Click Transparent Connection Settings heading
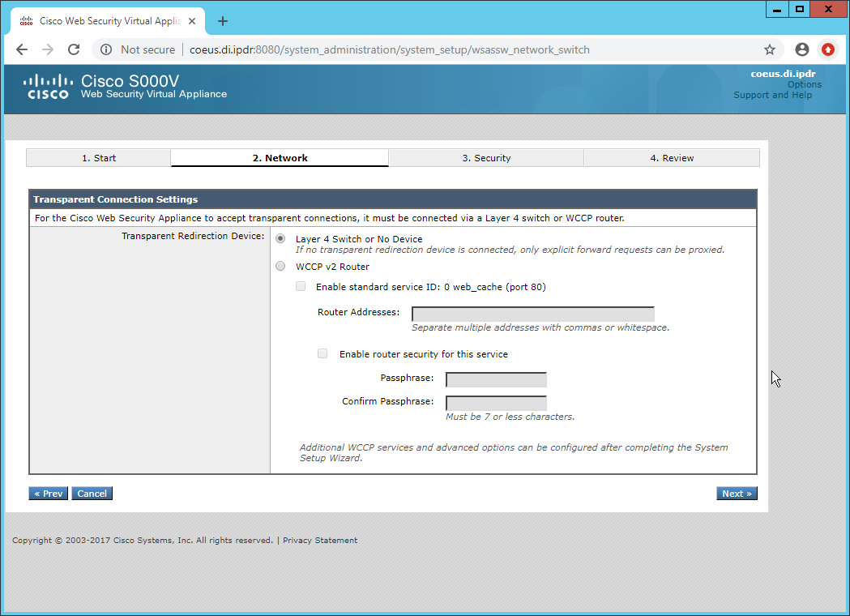 point(115,199)
